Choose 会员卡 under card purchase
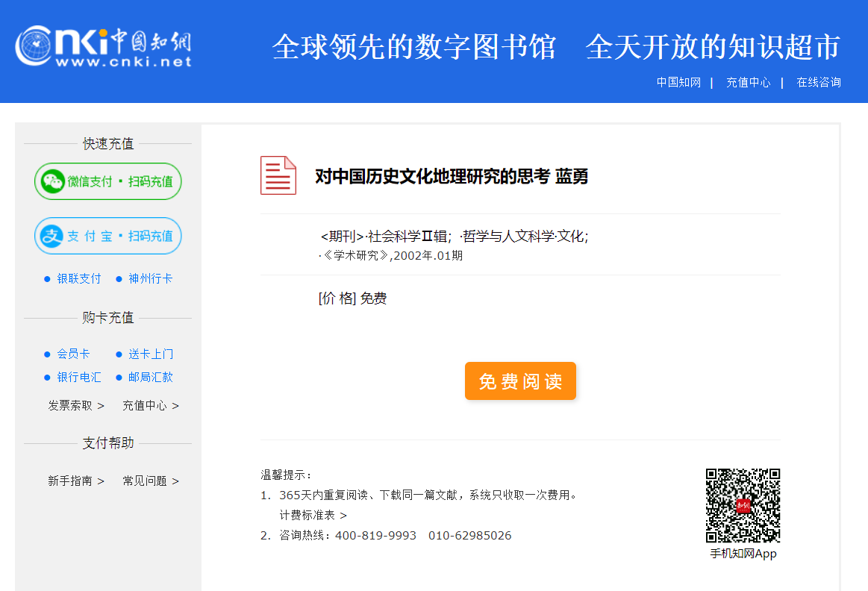 (x=73, y=354)
